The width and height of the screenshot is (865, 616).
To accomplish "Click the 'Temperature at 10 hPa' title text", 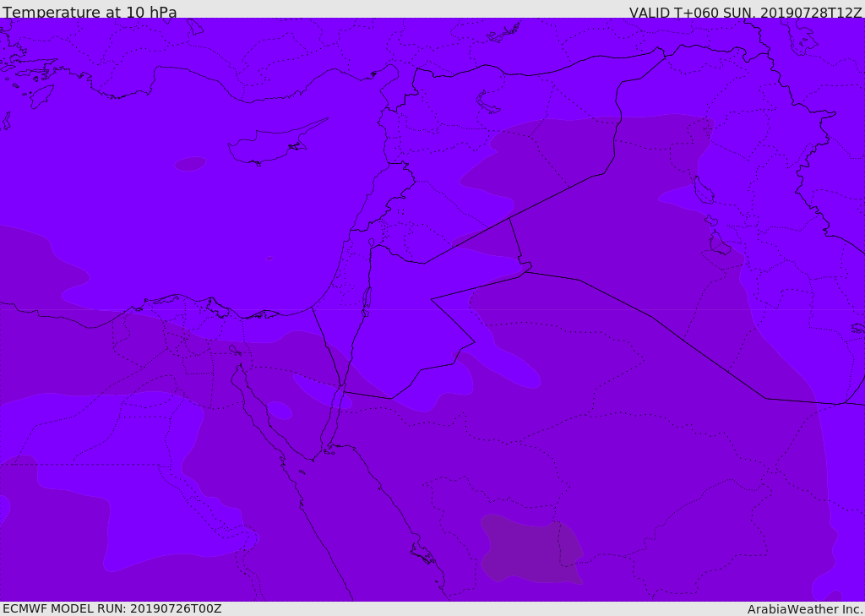I will (x=90, y=12).
